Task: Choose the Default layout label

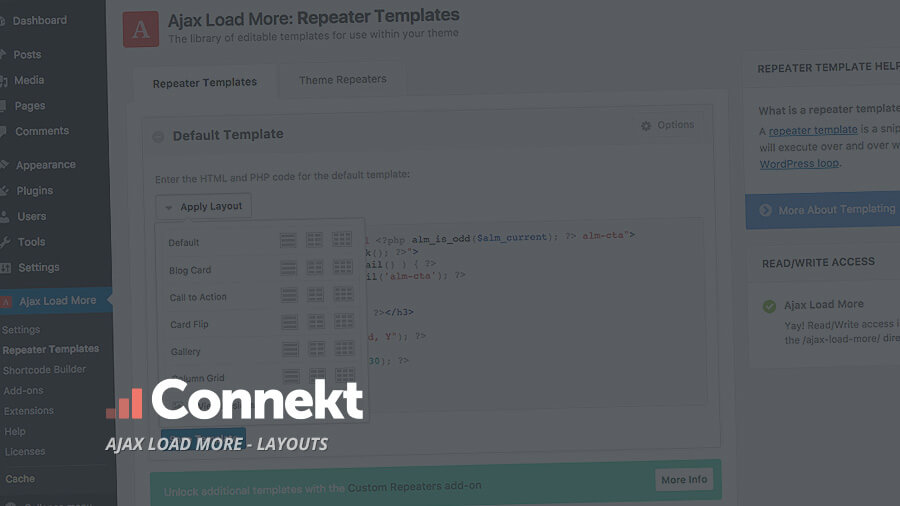Action: click(x=184, y=243)
